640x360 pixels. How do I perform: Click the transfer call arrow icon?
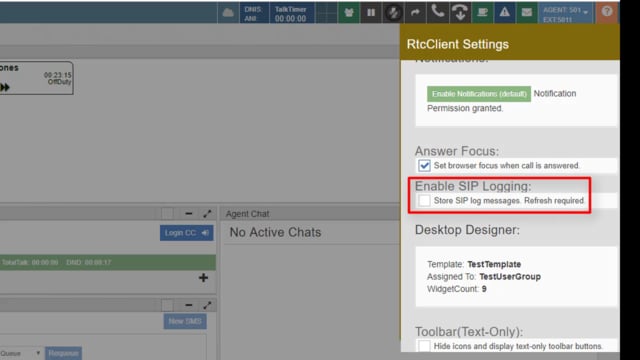(x=415, y=13)
